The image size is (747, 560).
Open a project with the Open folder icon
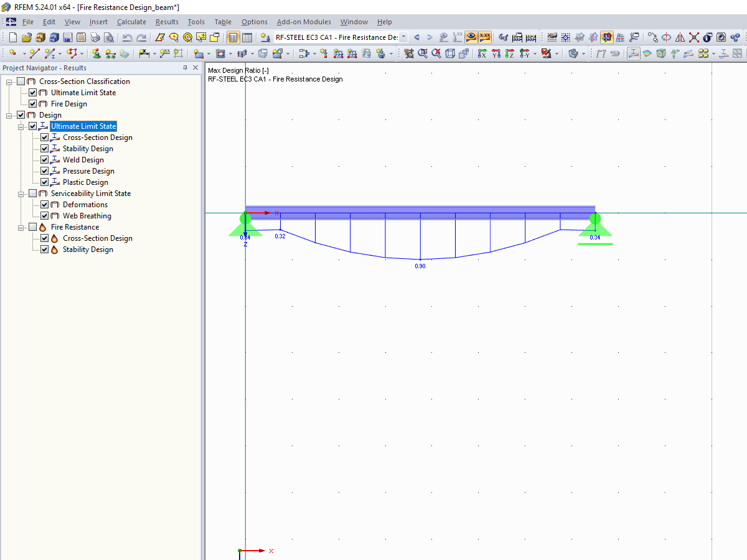[x=26, y=37]
